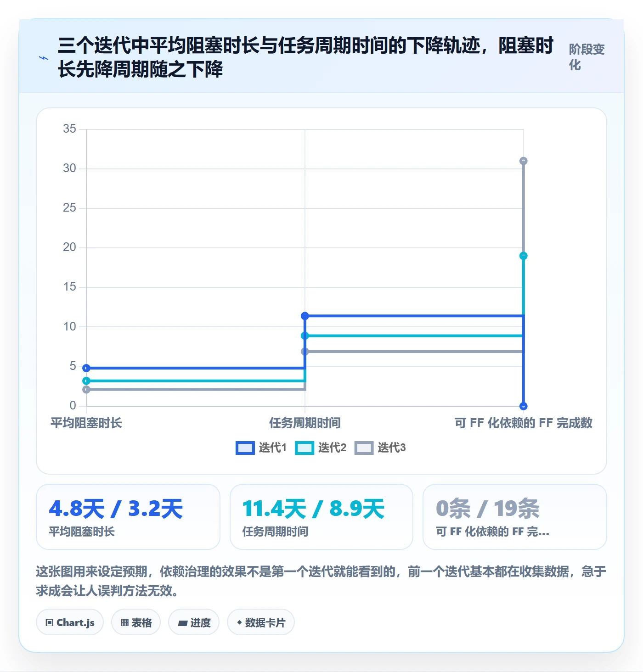The image size is (643, 672).
Task: Click the 迭代3 point at 任务周期时间
Action: coord(305,352)
